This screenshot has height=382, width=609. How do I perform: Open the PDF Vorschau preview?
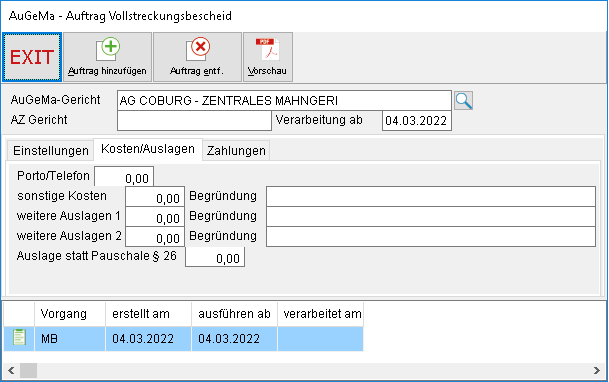pyautogui.click(x=268, y=57)
